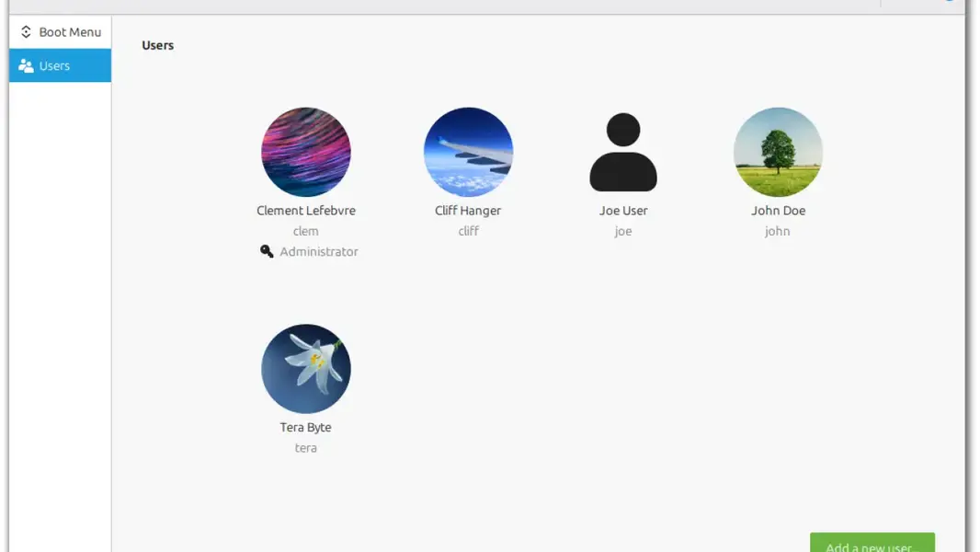Screen dimensions: 980x552
Task: Click the Add a new user button
Action: (872, 543)
